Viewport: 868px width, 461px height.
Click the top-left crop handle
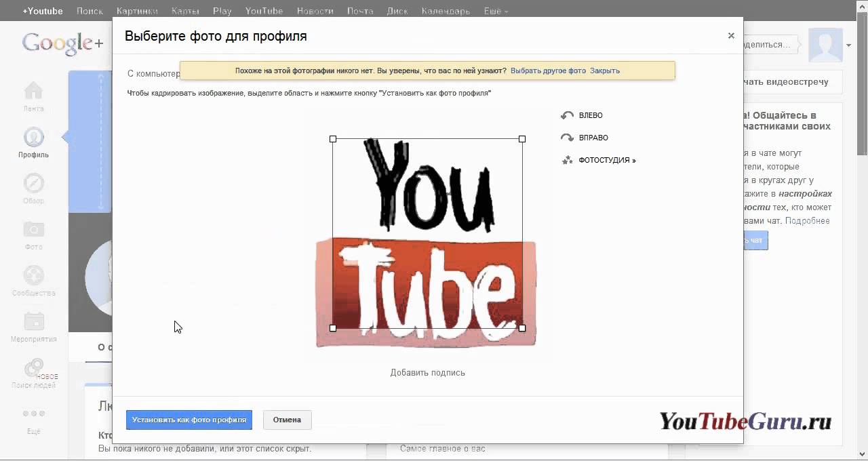(x=333, y=139)
